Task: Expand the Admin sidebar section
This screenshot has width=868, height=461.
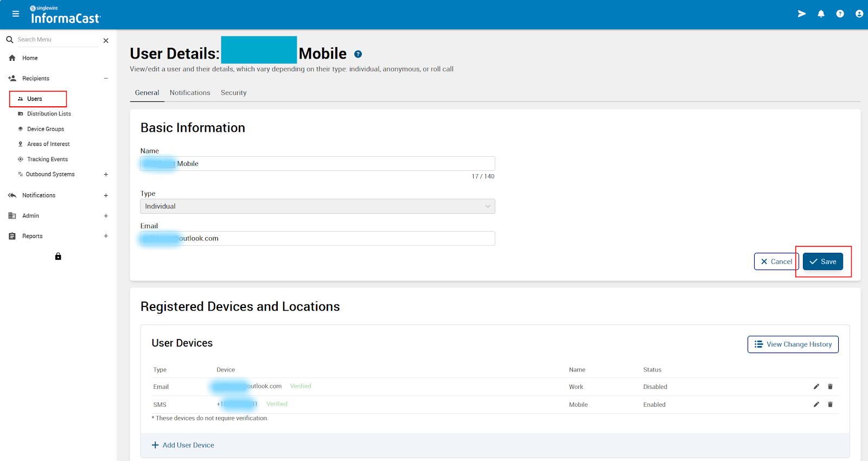Action: point(106,216)
